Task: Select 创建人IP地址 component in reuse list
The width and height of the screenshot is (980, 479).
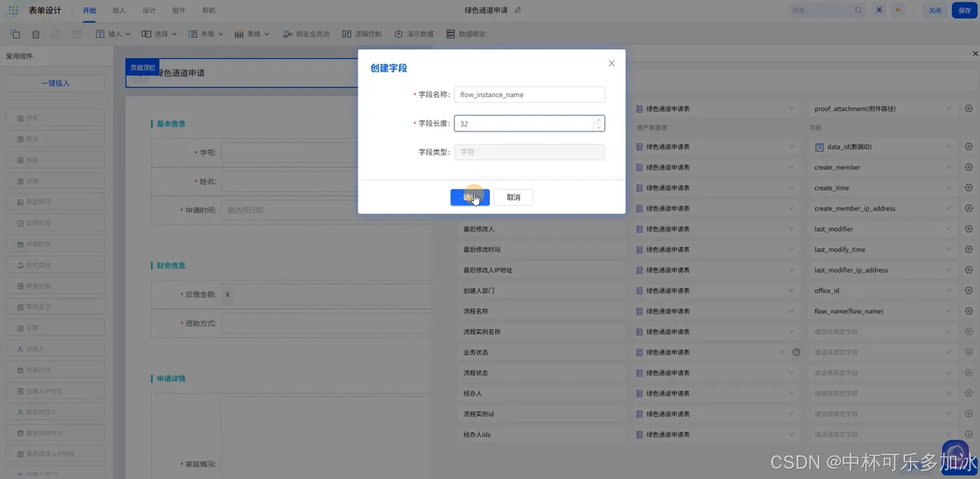Action: pos(55,390)
